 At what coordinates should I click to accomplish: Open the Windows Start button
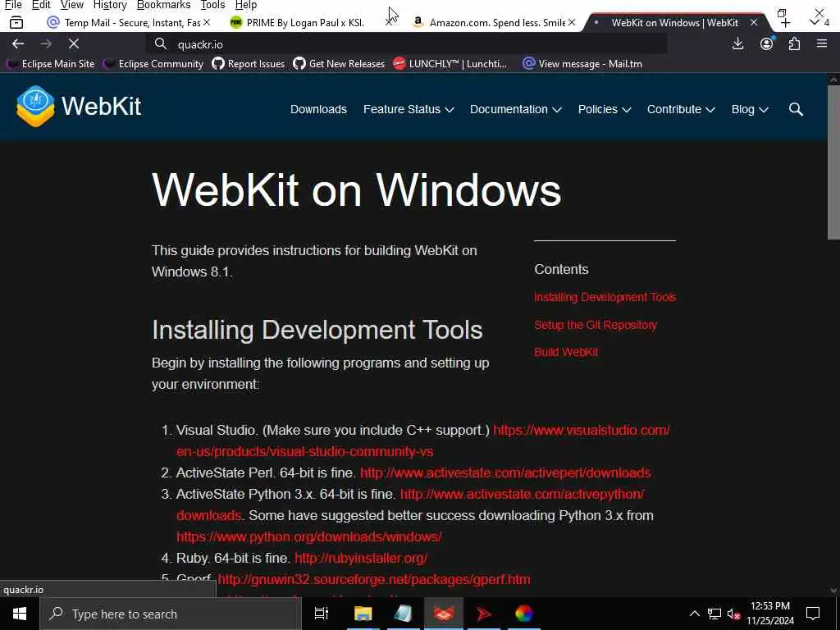20,614
